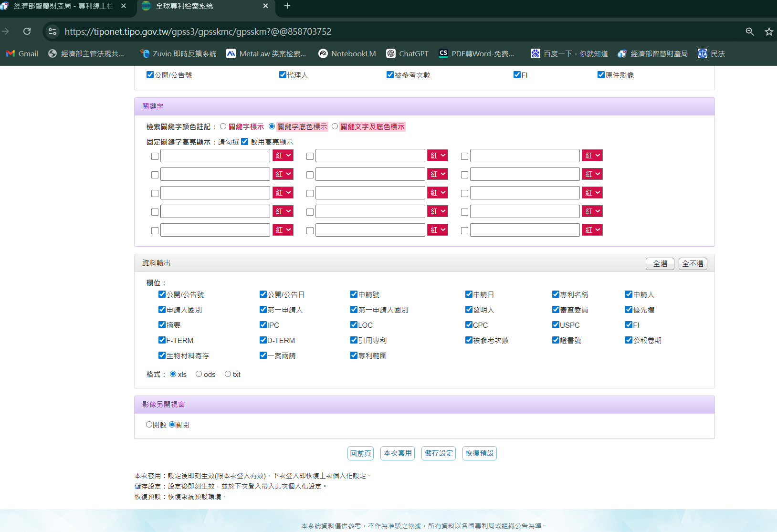Uncheck the 啟用高亮顯示 checkbox
Viewport: 777px width, 532px height.
[245, 141]
